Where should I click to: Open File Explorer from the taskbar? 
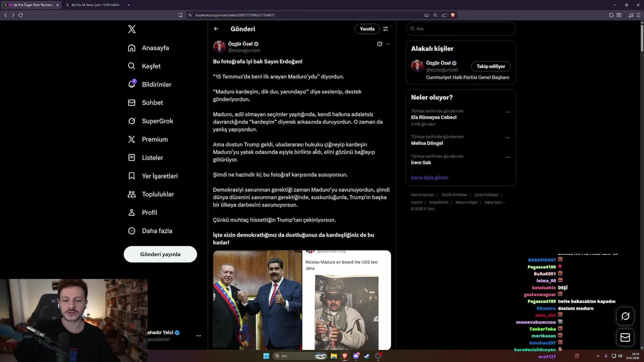pos(334,356)
